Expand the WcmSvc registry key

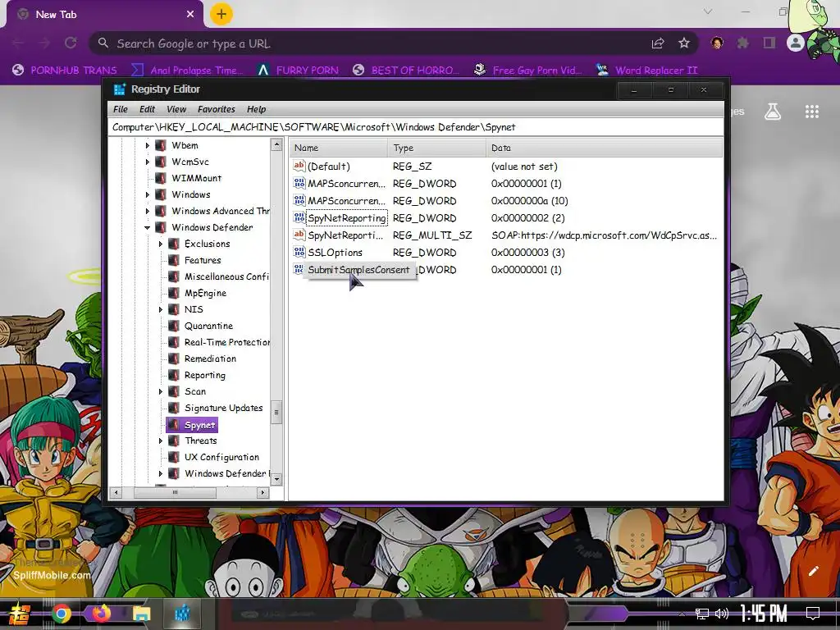pyautogui.click(x=148, y=162)
